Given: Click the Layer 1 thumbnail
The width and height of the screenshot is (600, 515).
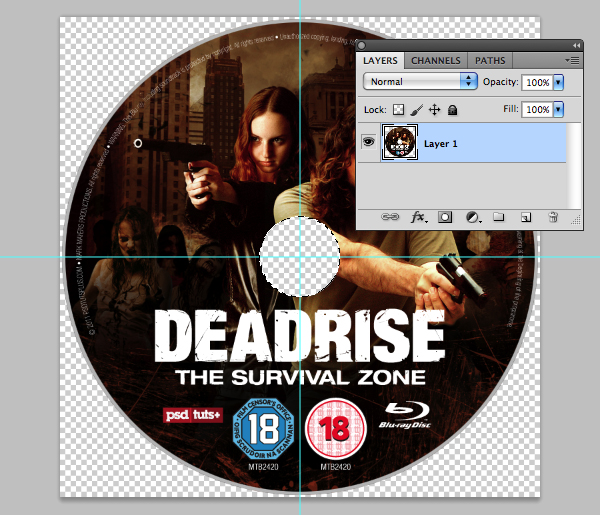Looking at the screenshot, I should pyautogui.click(x=400, y=142).
